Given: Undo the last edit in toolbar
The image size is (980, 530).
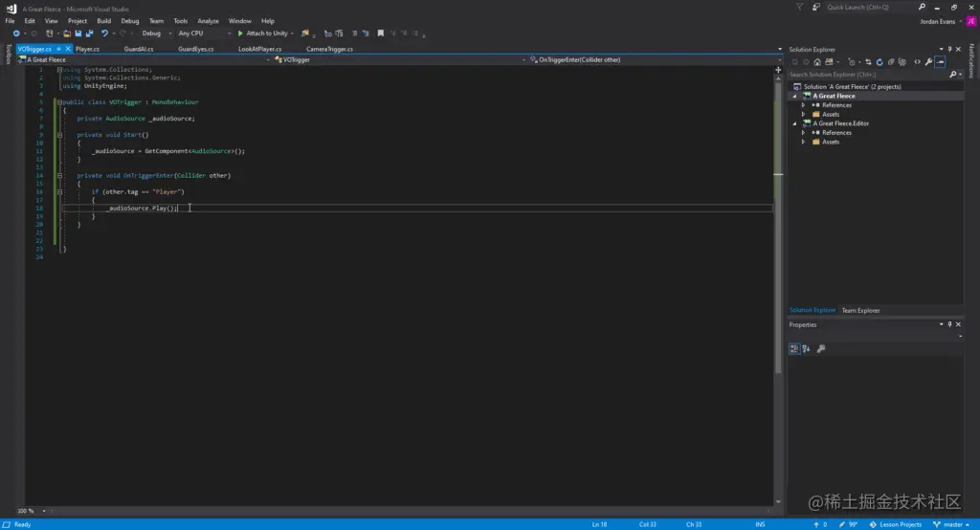Looking at the screenshot, I should point(104,33).
